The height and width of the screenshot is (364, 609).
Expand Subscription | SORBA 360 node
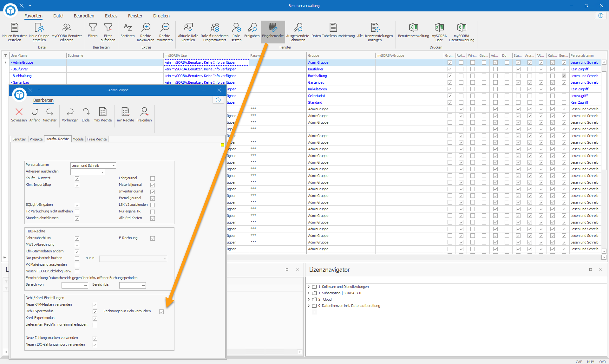(x=309, y=293)
